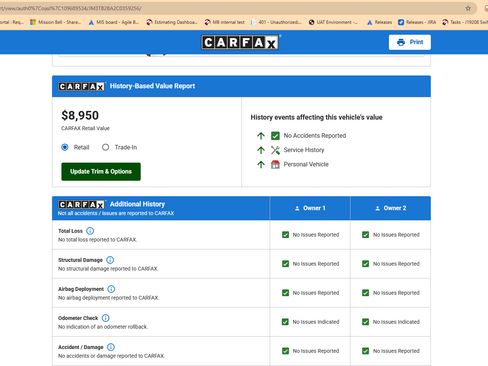
Task: Click the up arrow beside Service History
Action: 261,150
